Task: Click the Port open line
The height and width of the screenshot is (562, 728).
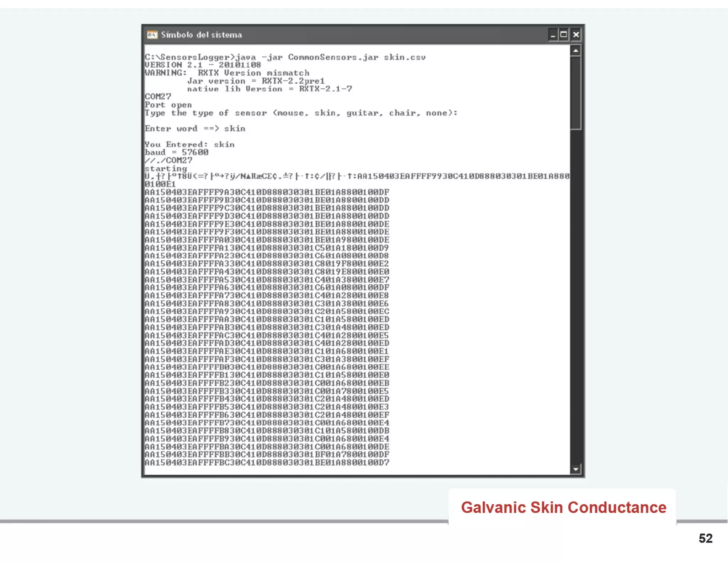Action: (168, 105)
